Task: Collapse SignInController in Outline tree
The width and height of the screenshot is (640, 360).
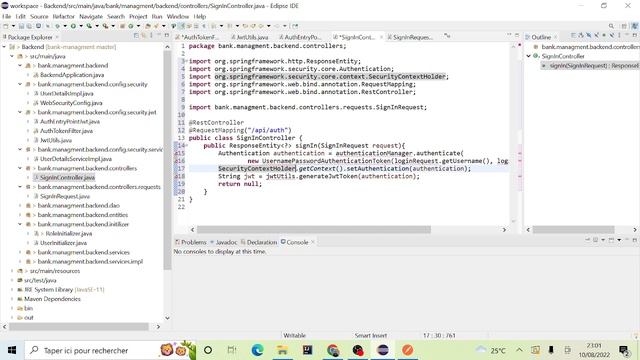Action: pos(529,56)
